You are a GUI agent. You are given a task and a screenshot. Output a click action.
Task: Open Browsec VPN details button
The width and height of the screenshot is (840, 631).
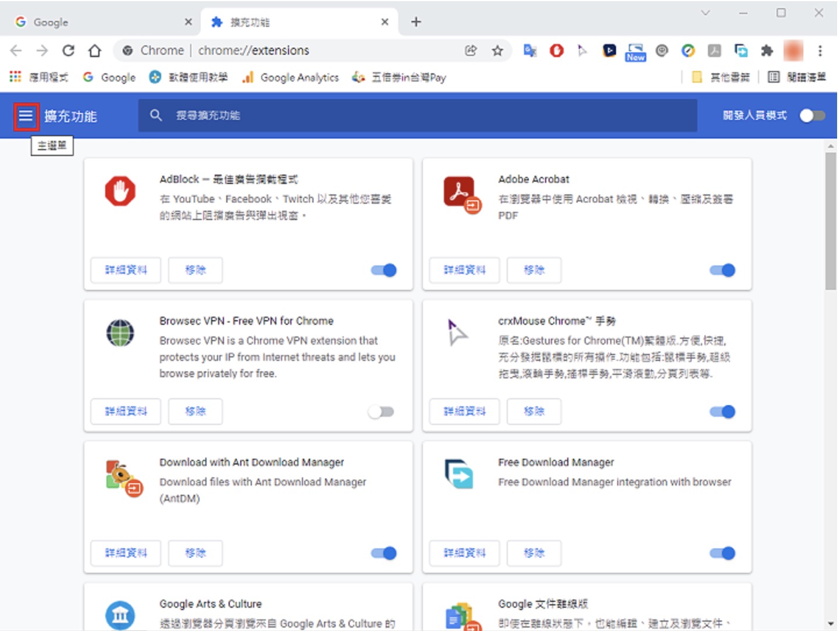[x=126, y=412]
